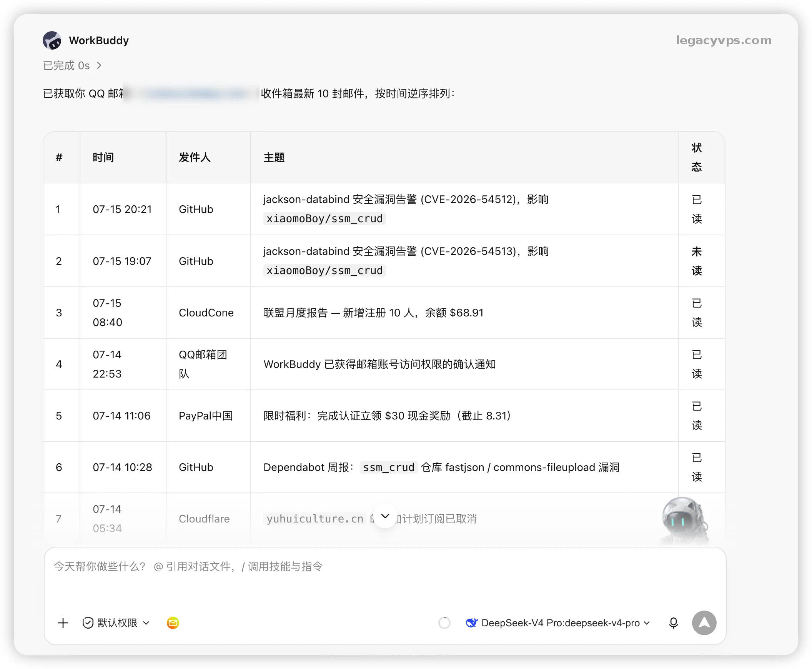This screenshot has height=669, width=812.
Task: Click the 07-15 20:21 time cell
Action: click(122, 209)
